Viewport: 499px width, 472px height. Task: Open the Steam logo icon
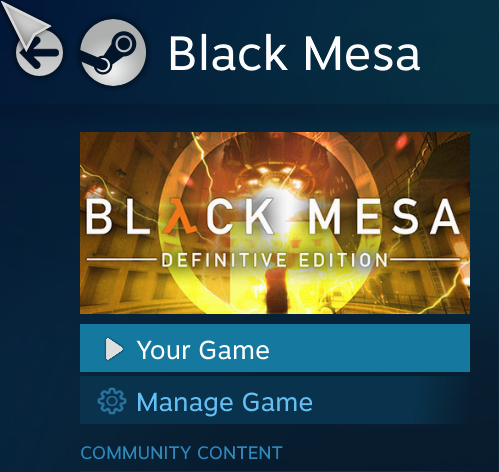coord(113,52)
